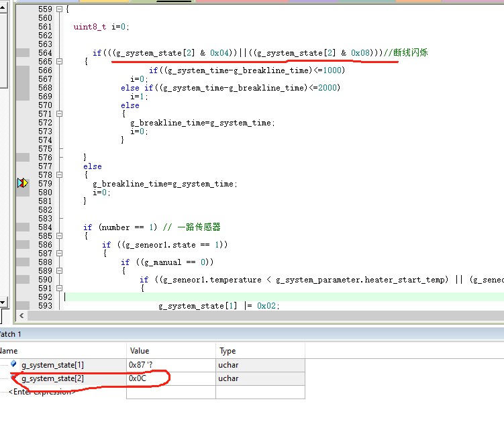Click the horizontal scrollbar left arrow

click(21, 316)
